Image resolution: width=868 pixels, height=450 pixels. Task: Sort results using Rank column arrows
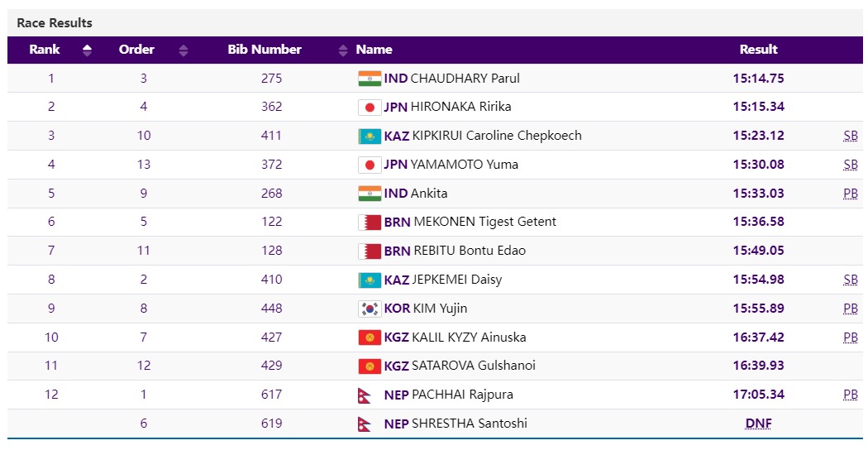(87, 50)
